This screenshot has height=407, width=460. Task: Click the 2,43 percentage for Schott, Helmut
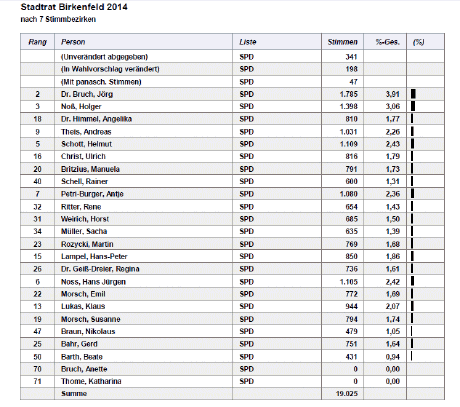[x=393, y=144]
